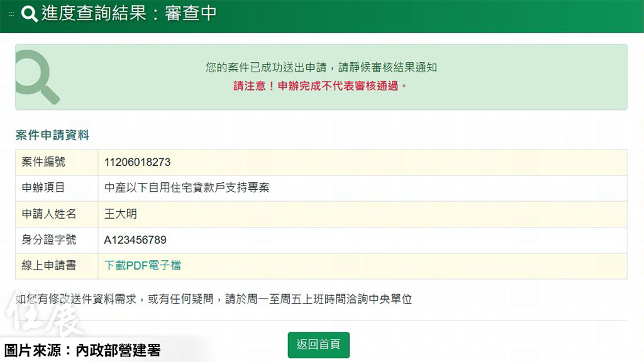This screenshot has width=644, height=362.
Task: Click the 您的案件已成功送出申請 message
Action: (321, 67)
